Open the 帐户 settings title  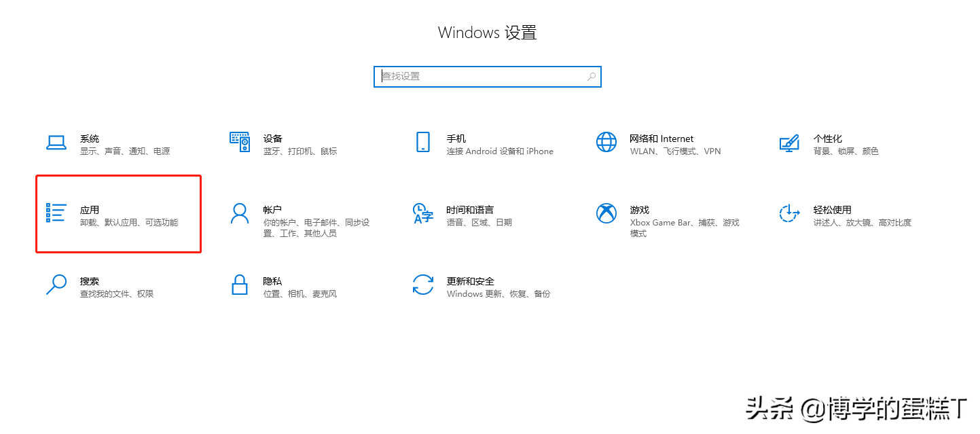coord(273,210)
